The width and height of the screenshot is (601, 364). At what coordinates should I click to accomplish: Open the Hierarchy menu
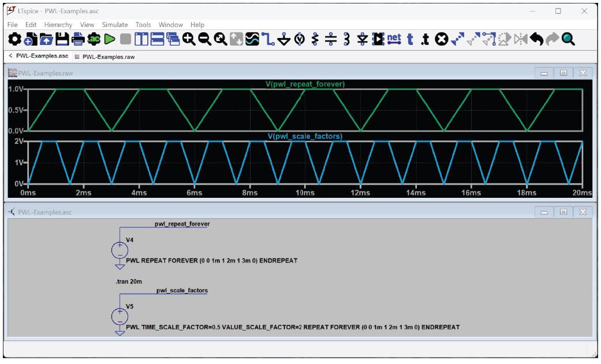(58, 25)
